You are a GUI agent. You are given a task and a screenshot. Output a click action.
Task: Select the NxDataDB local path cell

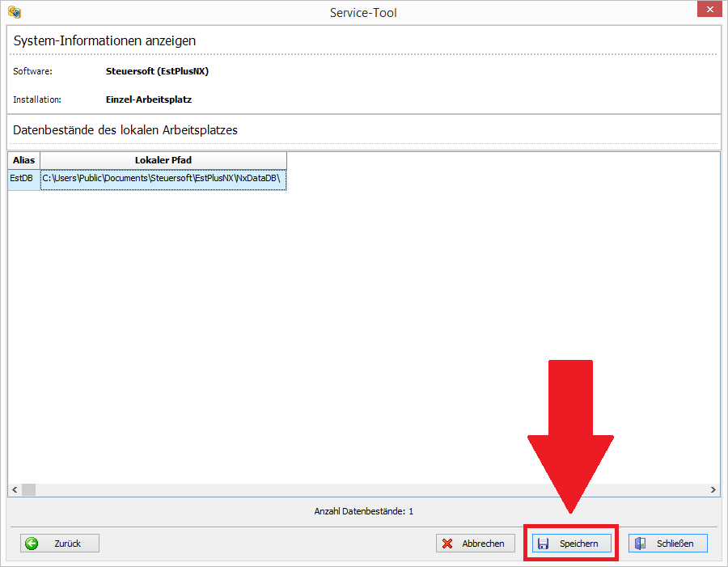click(x=163, y=177)
